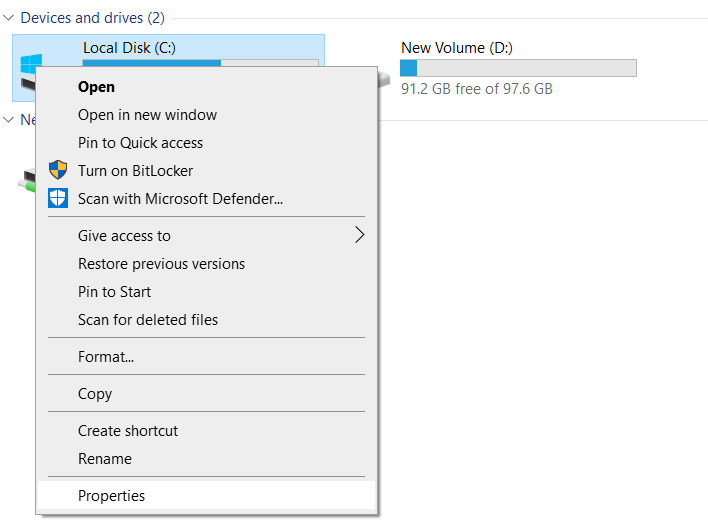Open the Give access to submenu

pos(206,236)
